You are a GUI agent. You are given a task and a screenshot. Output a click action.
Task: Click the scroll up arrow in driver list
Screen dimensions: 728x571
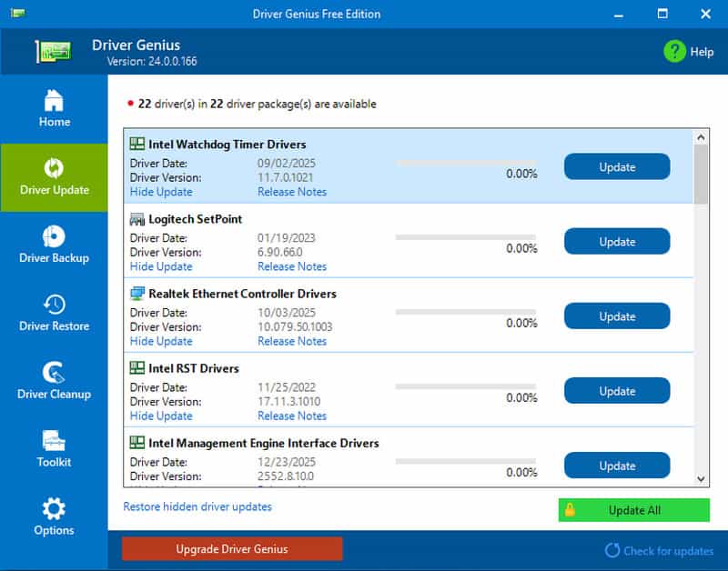pyautogui.click(x=701, y=137)
